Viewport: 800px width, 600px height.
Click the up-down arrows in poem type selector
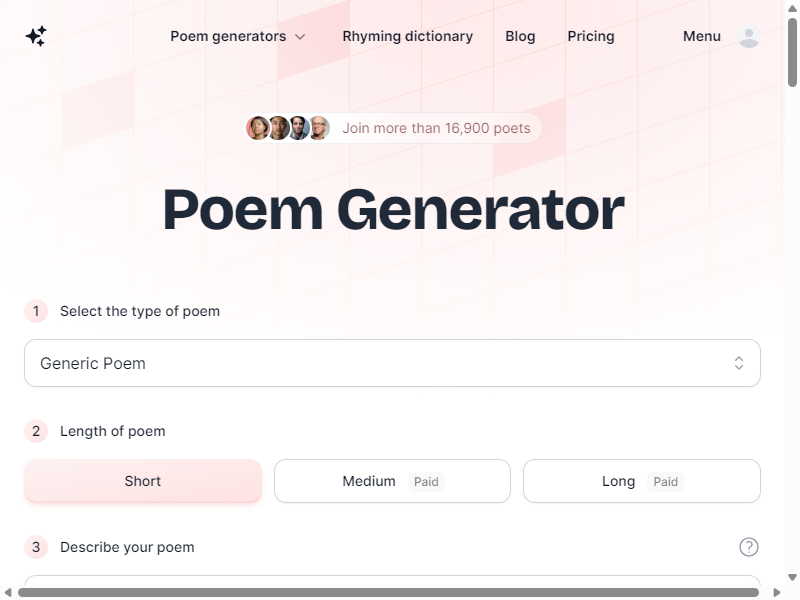738,363
